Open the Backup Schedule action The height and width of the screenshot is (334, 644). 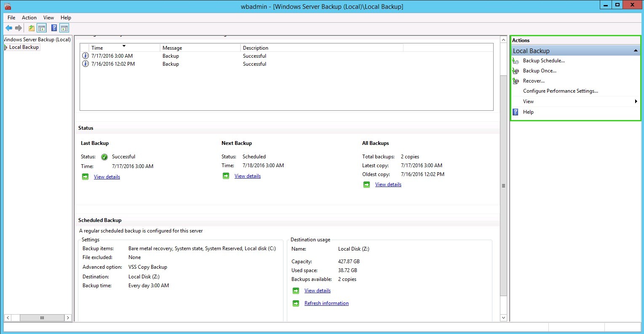pyautogui.click(x=543, y=61)
